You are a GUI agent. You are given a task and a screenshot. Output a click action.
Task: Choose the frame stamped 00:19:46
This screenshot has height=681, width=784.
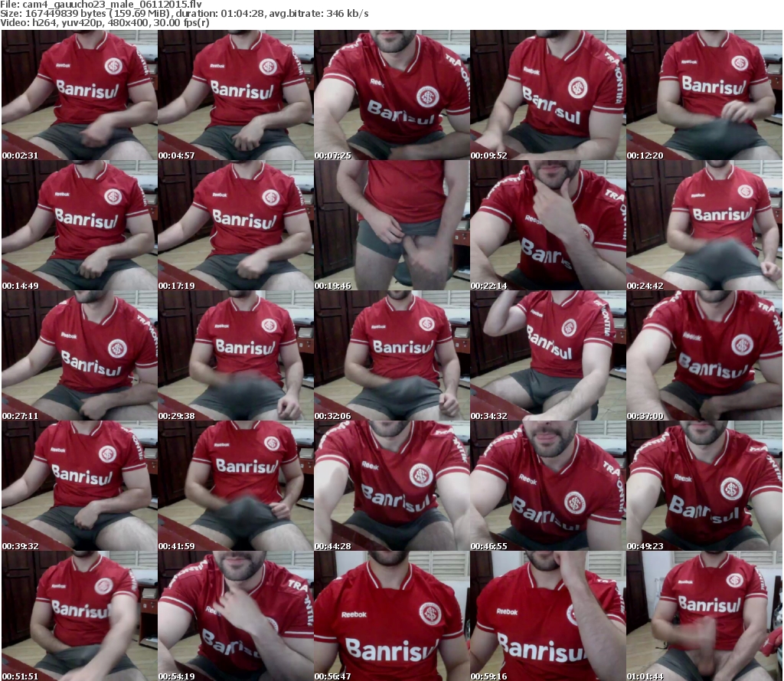click(x=392, y=225)
